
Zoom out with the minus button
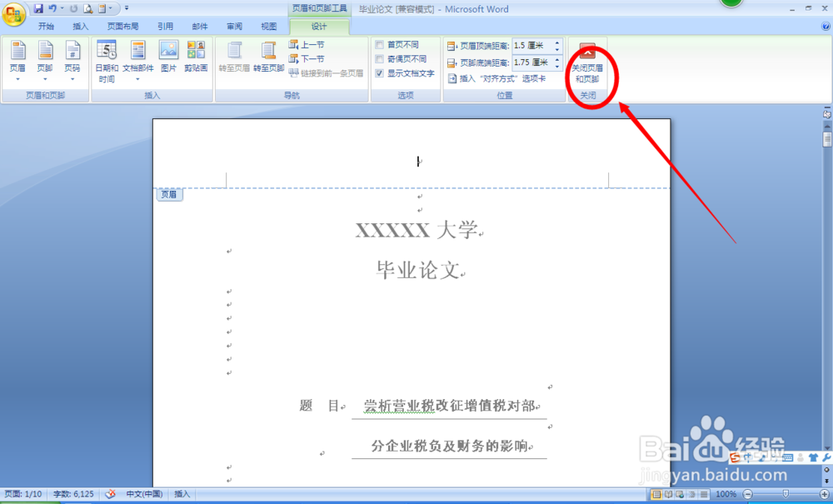click(747, 495)
